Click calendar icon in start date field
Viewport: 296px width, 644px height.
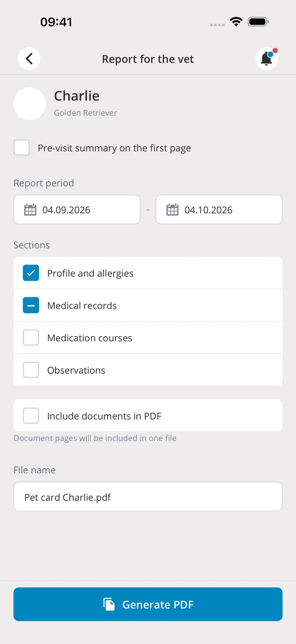(x=30, y=210)
